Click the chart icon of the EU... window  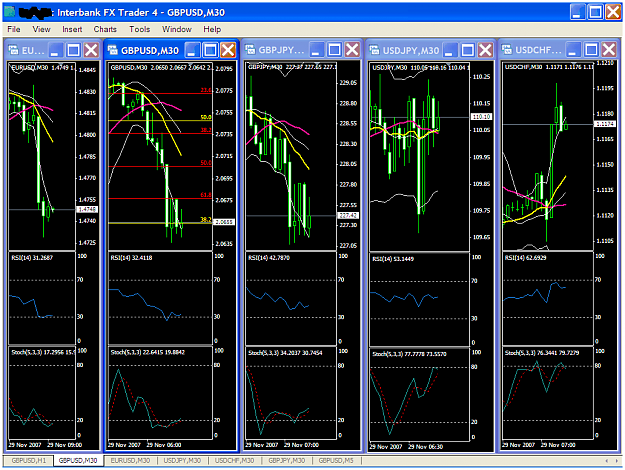point(13,50)
